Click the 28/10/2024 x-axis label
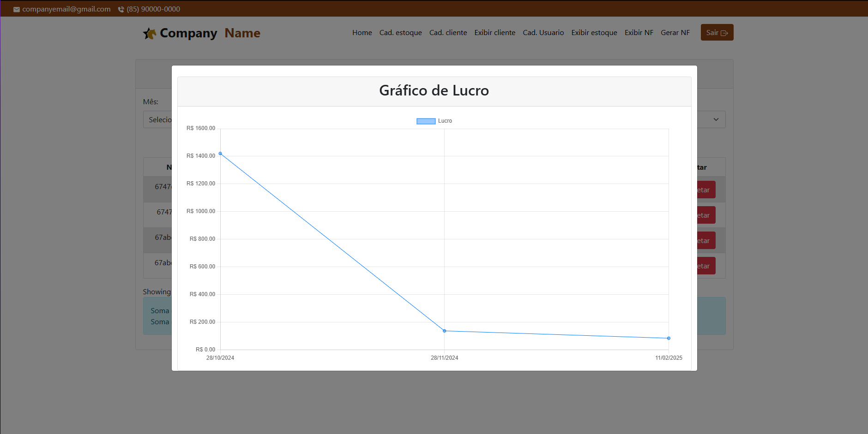Viewport: 868px width, 434px height. pos(220,358)
